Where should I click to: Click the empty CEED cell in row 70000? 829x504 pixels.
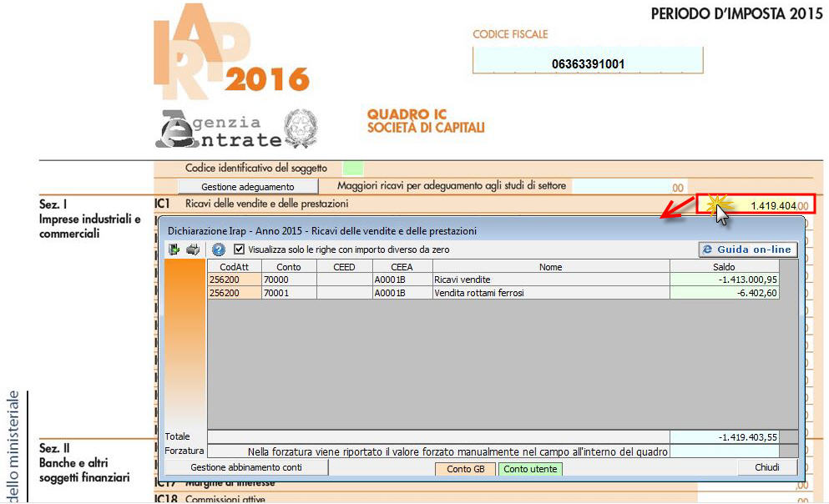[x=344, y=280]
